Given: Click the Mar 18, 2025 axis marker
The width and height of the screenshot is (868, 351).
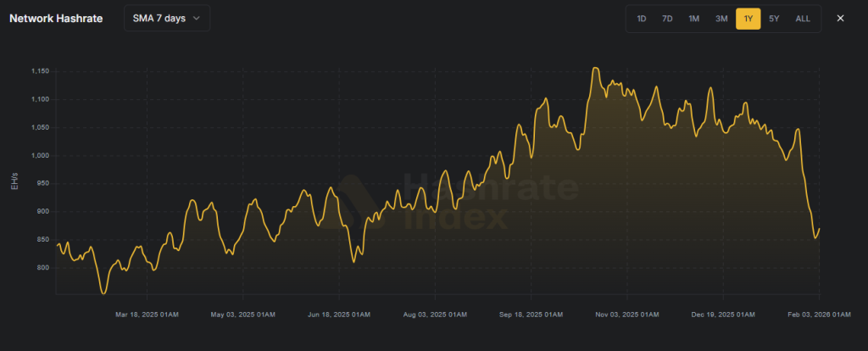Looking at the screenshot, I should [147, 315].
